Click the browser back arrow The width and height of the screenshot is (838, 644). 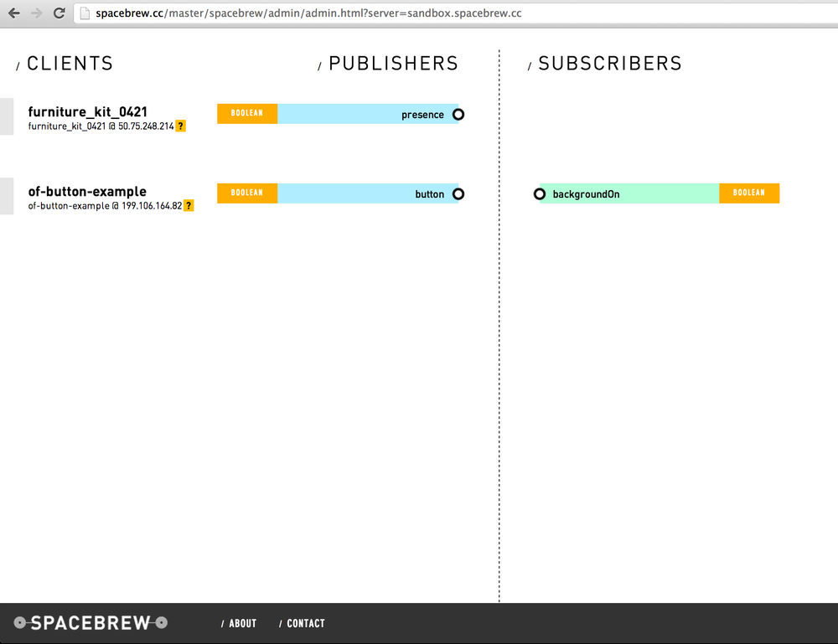(14, 13)
